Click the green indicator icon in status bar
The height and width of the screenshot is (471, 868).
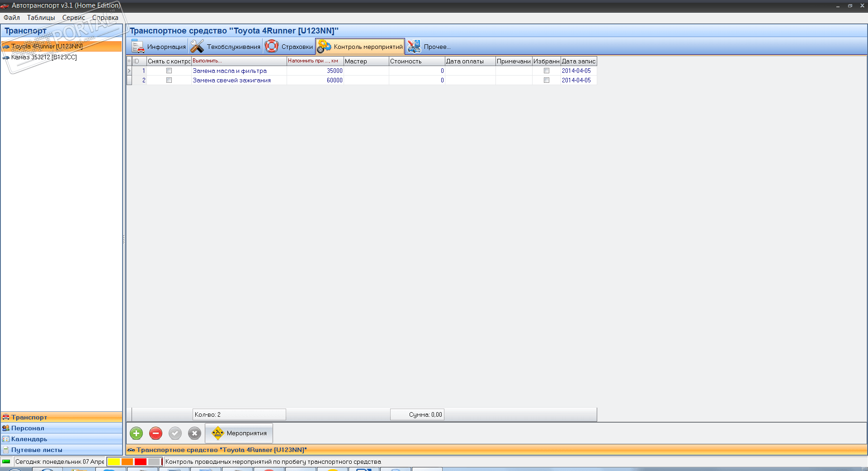tap(6, 461)
